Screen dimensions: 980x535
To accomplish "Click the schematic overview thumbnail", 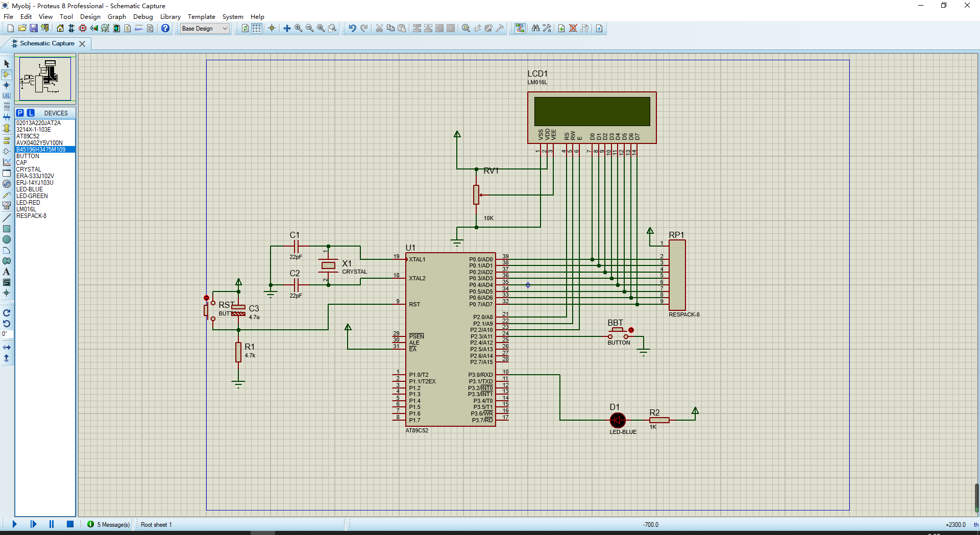I will 45,79.
